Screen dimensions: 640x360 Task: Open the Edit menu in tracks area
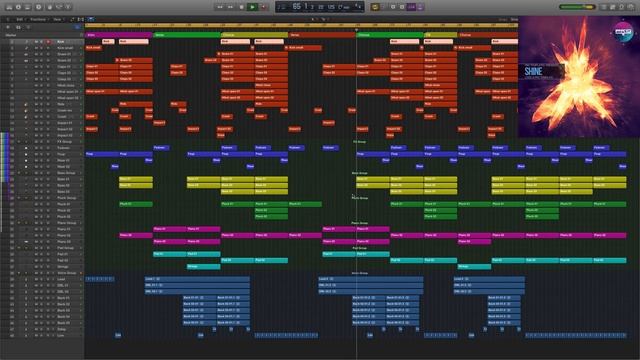click(x=20, y=19)
